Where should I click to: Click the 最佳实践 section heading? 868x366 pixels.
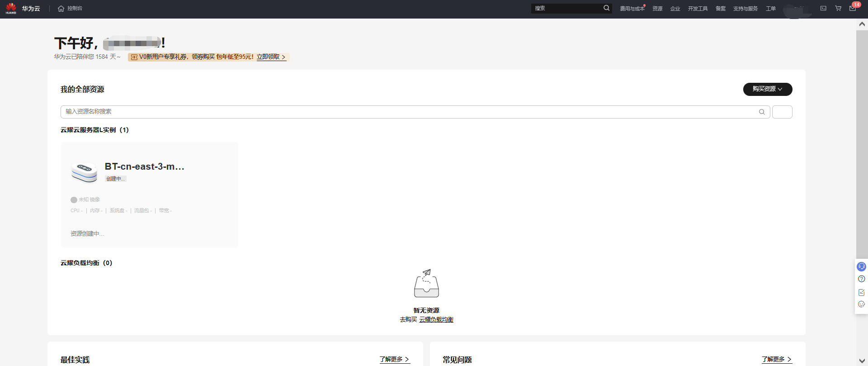coord(75,360)
